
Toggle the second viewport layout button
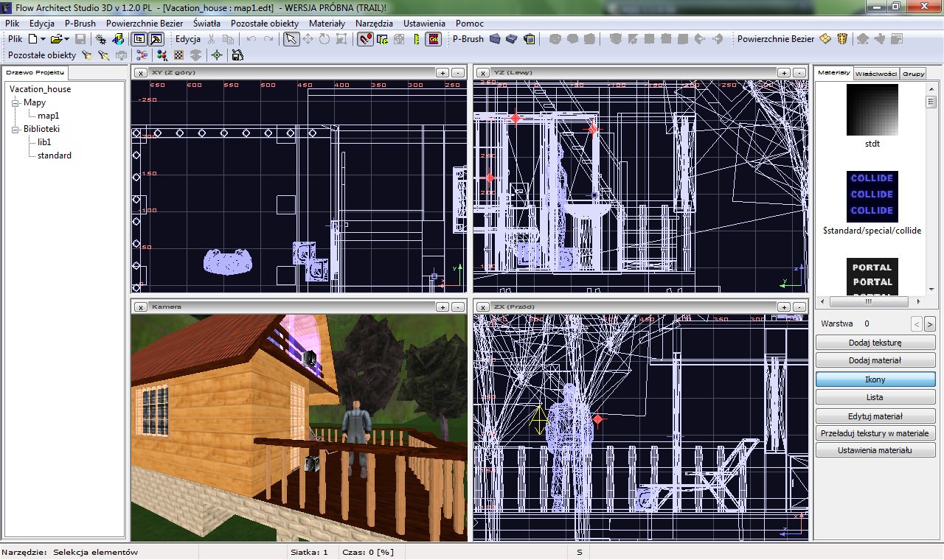coord(156,39)
